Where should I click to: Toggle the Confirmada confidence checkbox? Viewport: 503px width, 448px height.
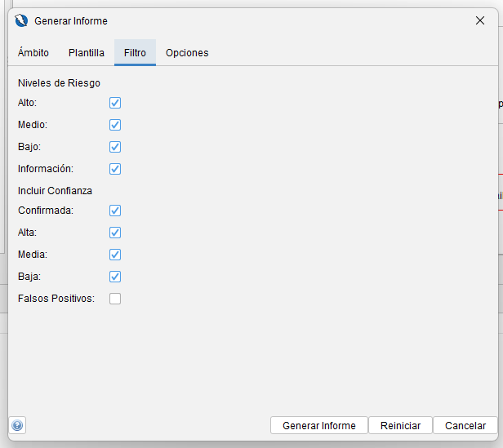115,211
